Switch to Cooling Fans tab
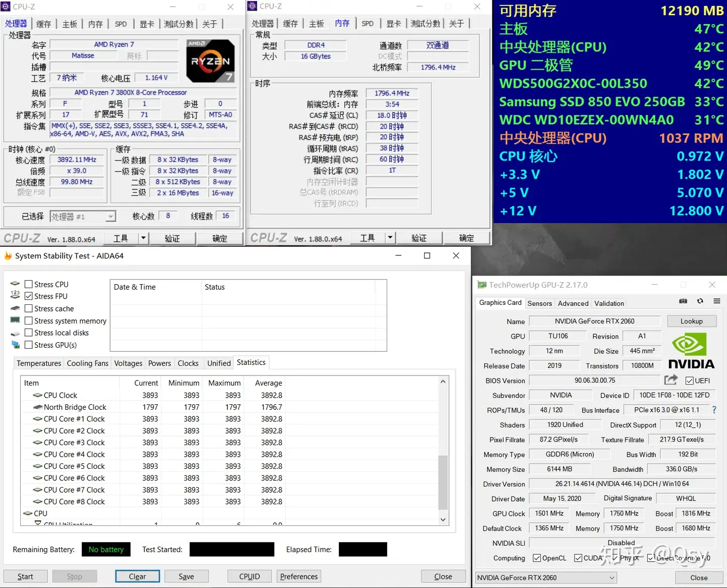This screenshot has width=727, height=588. click(x=87, y=363)
